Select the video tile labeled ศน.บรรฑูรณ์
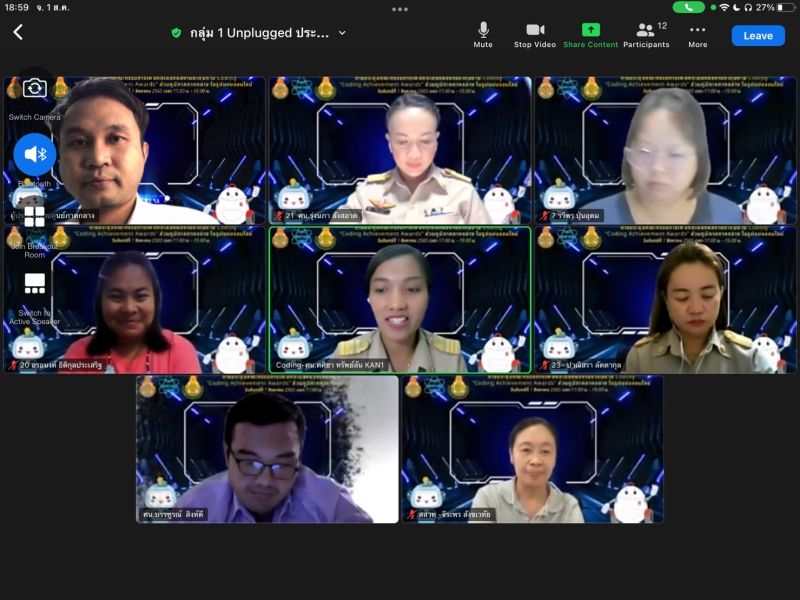Image resolution: width=800 pixels, height=600 pixels. tap(267, 449)
